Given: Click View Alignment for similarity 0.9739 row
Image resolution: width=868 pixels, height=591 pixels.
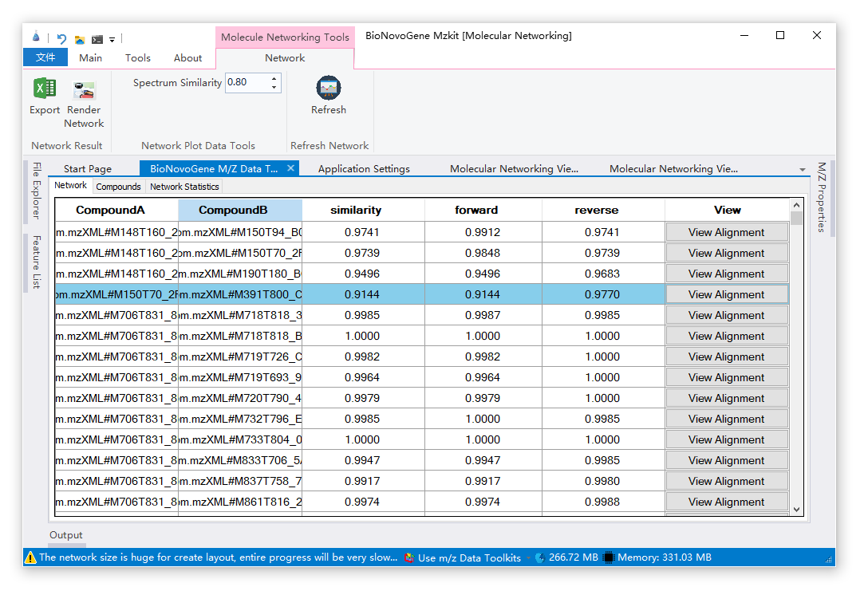Looking at the screenshot, I should [x=726, y=253].
